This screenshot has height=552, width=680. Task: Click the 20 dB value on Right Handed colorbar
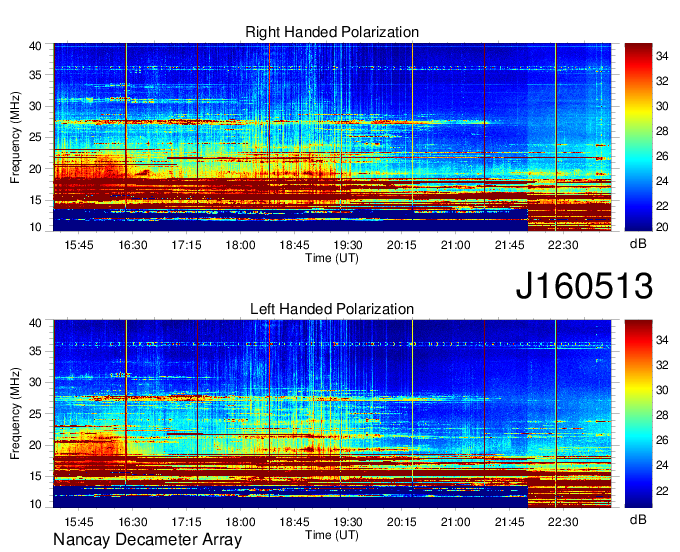[x=662, y=227]
